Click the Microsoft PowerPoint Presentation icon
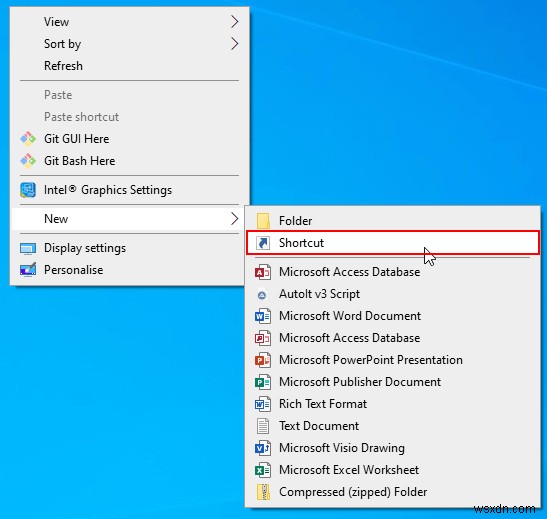Screen dimensions: 547x519 263,360
